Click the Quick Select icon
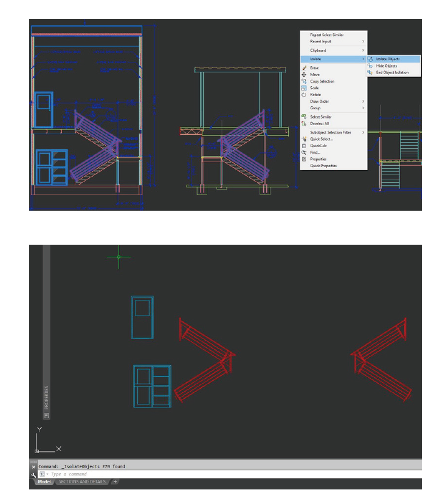 pyautogui.click(x=304, y=139)
